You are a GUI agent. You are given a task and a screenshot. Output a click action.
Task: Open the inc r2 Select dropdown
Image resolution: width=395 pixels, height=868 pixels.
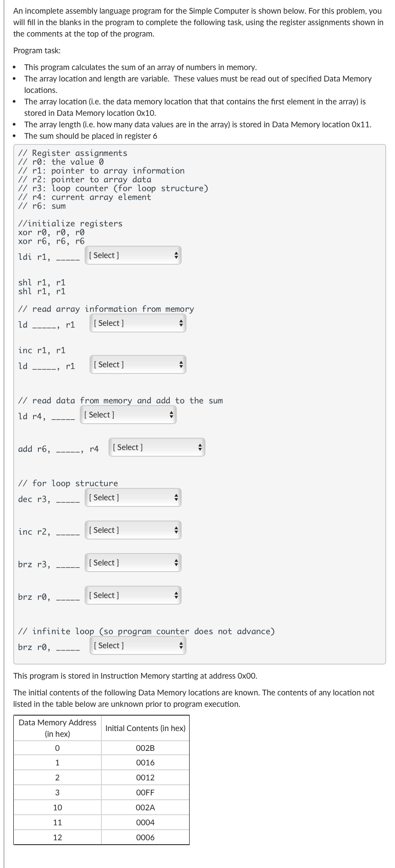132,530
